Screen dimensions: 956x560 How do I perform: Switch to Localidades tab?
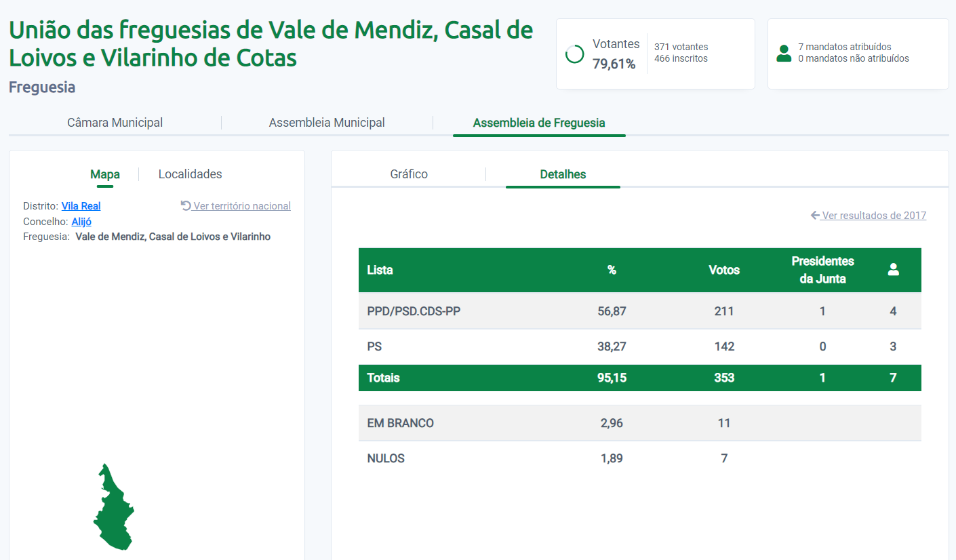click(190, 174)
